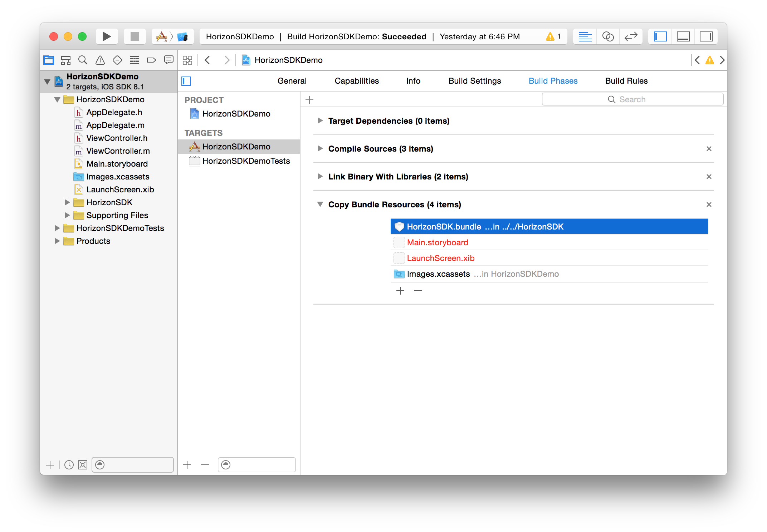
Task: Switch to the Assistant editor
Action: [608, 36]
